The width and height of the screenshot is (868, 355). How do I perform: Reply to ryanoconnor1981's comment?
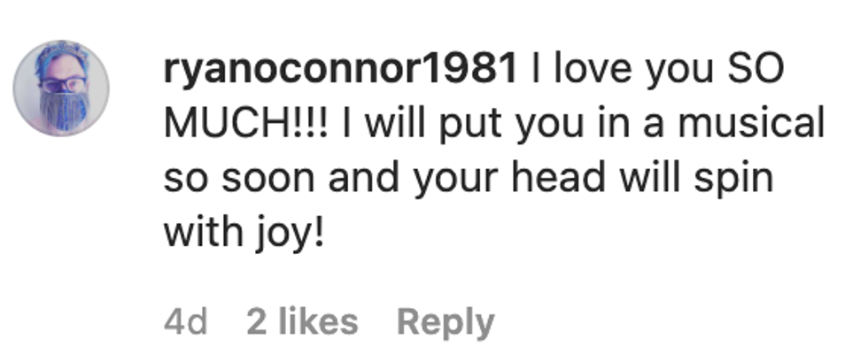coord(446,322)
